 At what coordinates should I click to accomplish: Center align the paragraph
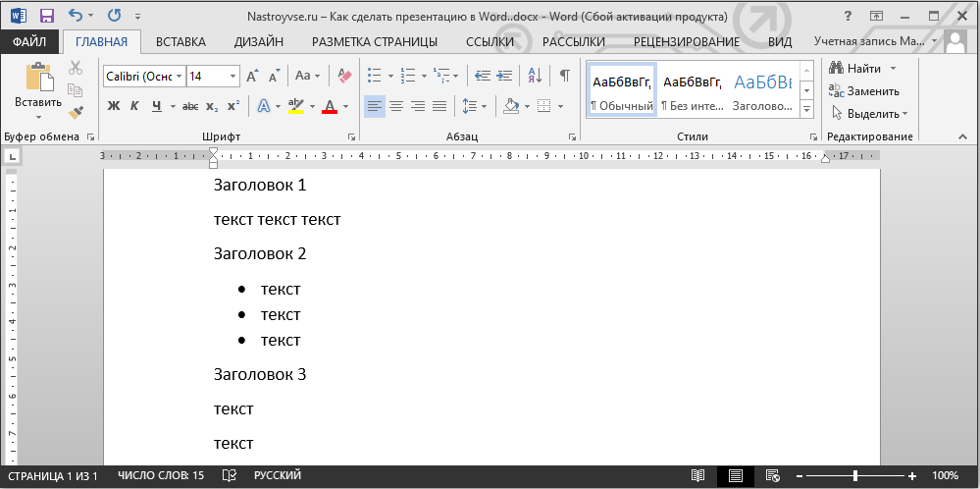396,107
